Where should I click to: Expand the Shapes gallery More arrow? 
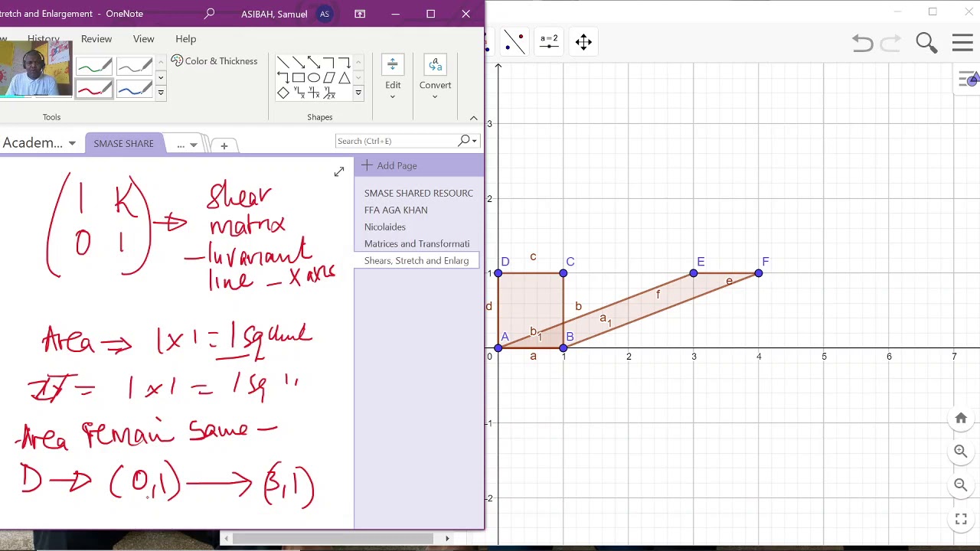point(358,93)
